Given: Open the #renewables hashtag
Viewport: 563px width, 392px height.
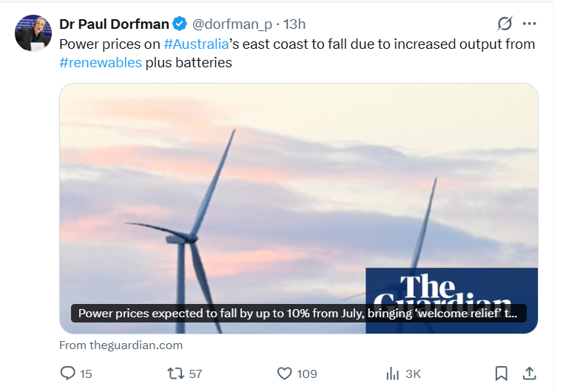Looking at the screenshot, I should point(101,63).
